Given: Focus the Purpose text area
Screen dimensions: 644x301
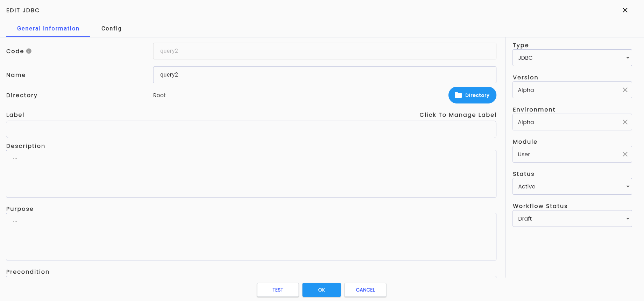Looking at the screenshot, I should click(251, 237).
